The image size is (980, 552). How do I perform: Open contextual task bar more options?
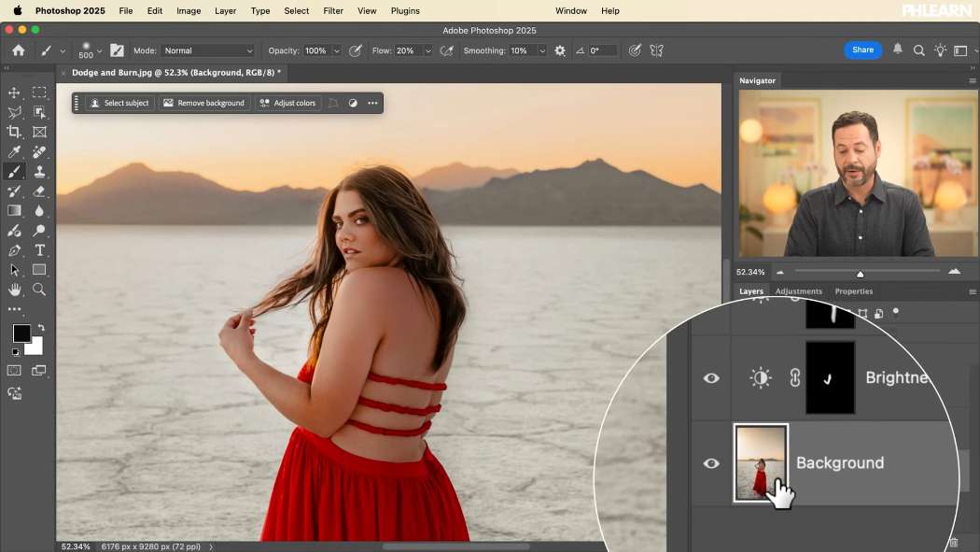click(372, 103)
